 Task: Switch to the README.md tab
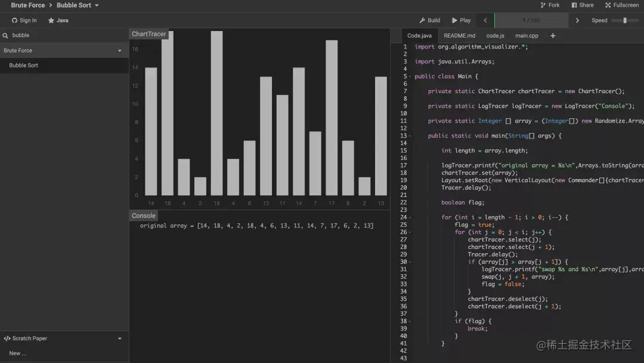[459, 36]
